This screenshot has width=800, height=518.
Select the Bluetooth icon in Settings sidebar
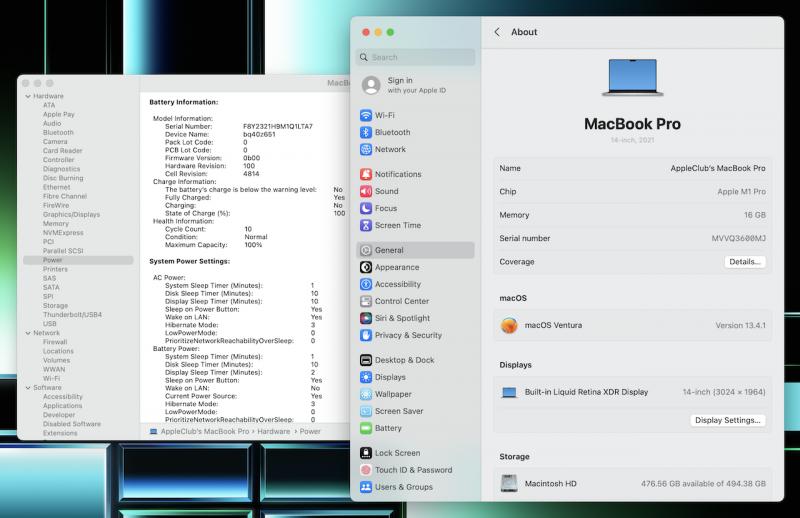(366, 132)
